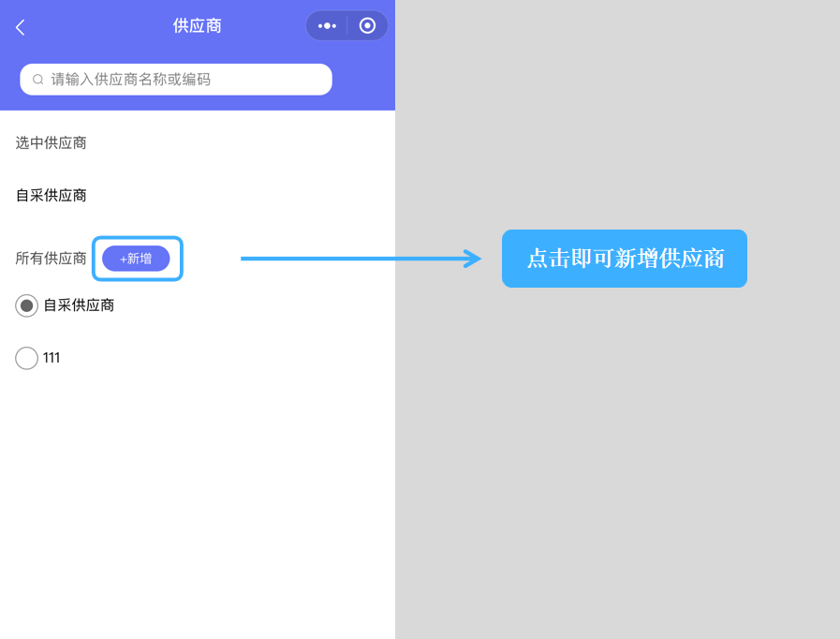The image size is (840, 639).
Task: Tap the 选中供应商 section heading
Action: [x=51, y=142]
